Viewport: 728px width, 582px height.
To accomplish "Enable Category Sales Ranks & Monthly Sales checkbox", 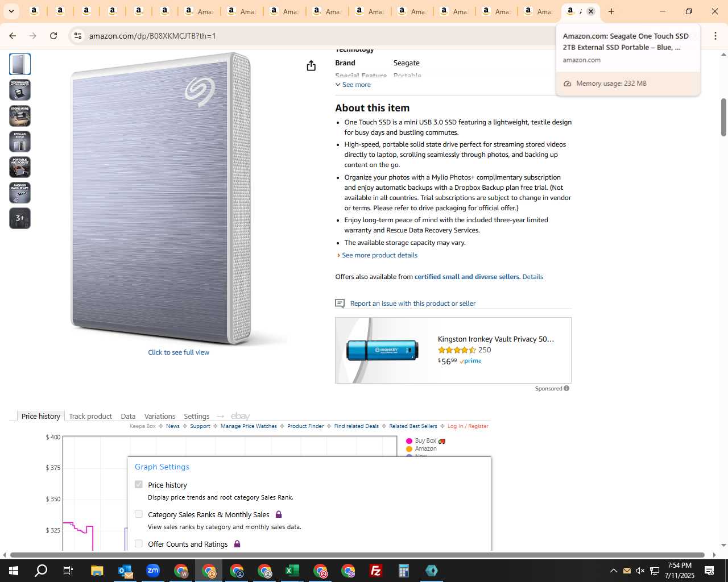I will [x=139, y=514].
